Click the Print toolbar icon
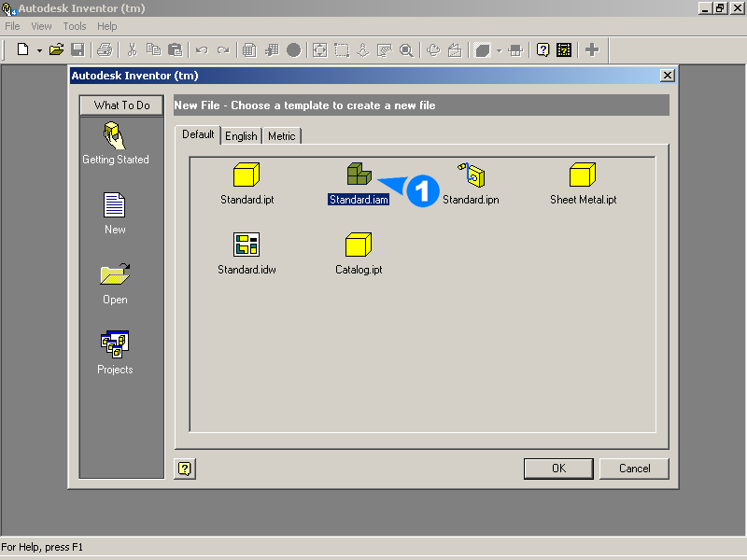747x560 pixels. pos(105,49)
